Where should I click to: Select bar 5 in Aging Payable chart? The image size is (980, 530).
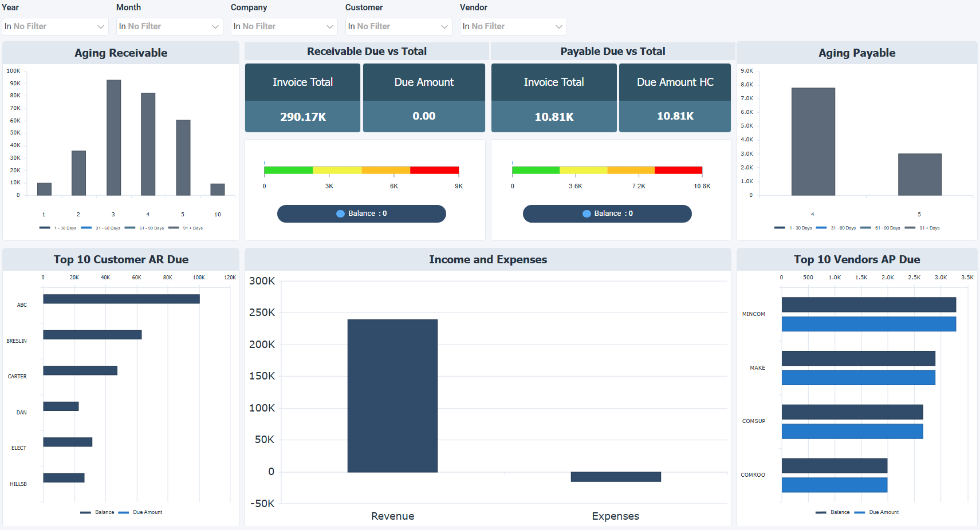point(920,175)
